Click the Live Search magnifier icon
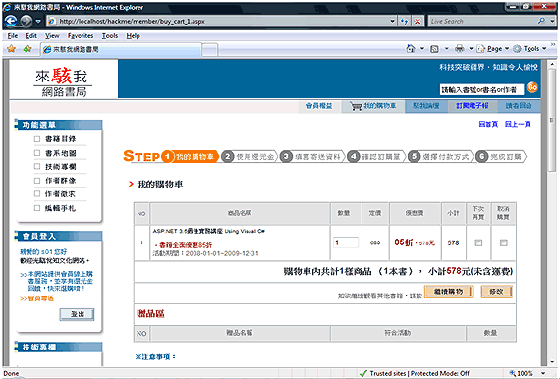 coord(541,21)
